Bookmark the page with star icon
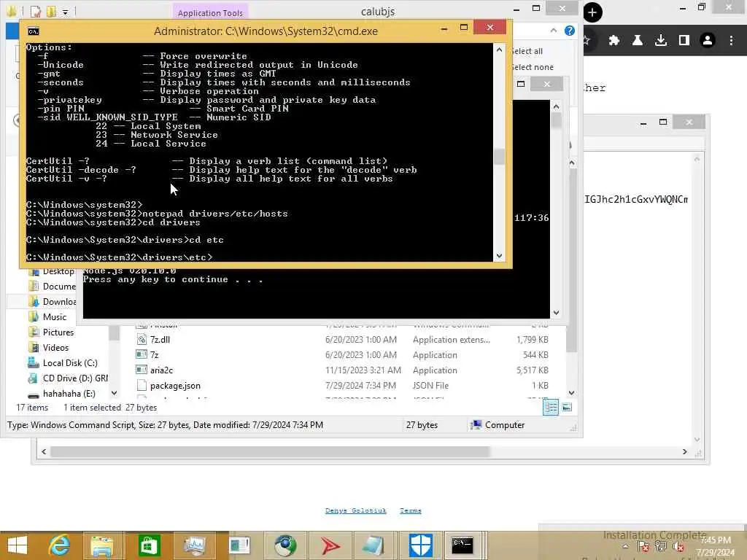 [x=587, y=41]
